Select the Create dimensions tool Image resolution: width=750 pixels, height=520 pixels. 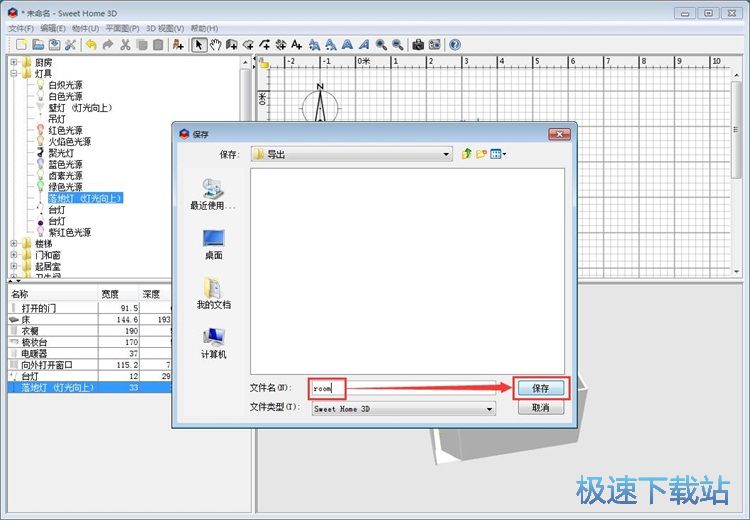tap(281, 45)
